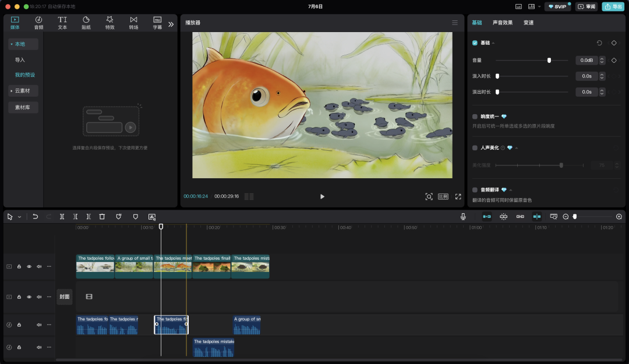The image size is (629, 364).
Task: Click 导入 import in the sidebar
Action: [20, 60]
